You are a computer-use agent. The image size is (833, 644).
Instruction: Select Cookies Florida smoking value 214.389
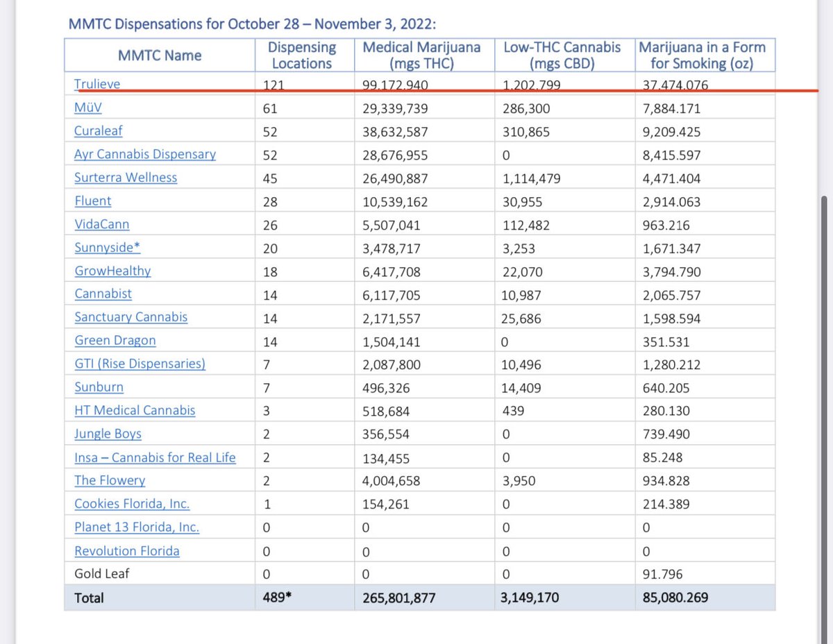click(667, 505)
